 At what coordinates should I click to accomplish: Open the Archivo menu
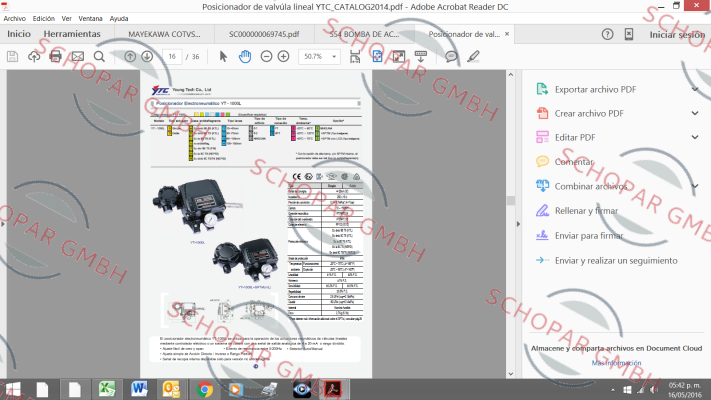tap(15, 19)
